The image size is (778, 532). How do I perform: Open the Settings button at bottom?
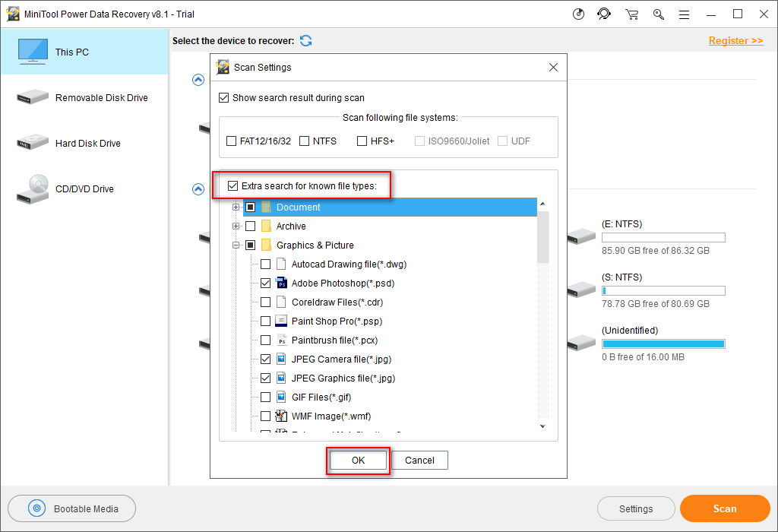(636, 508)
